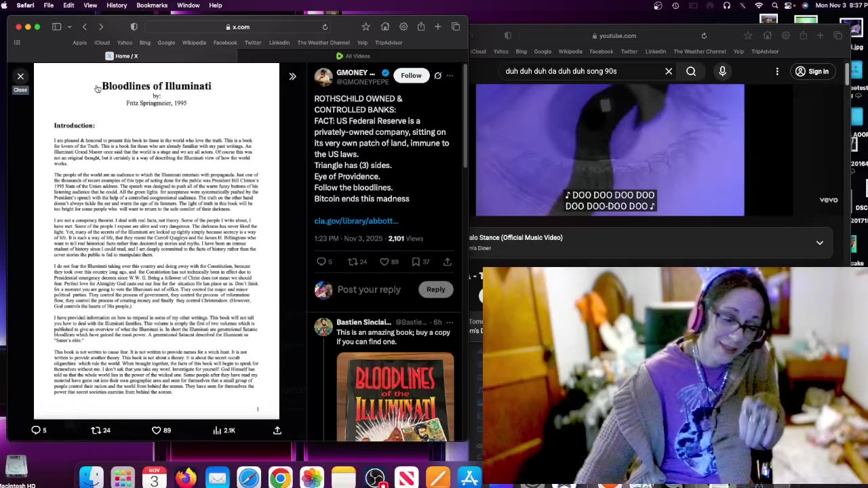Open the favorites grid icon left of the bookmarks bar
This screenshot has height=488, width=868.
click(x=17, y=43)
